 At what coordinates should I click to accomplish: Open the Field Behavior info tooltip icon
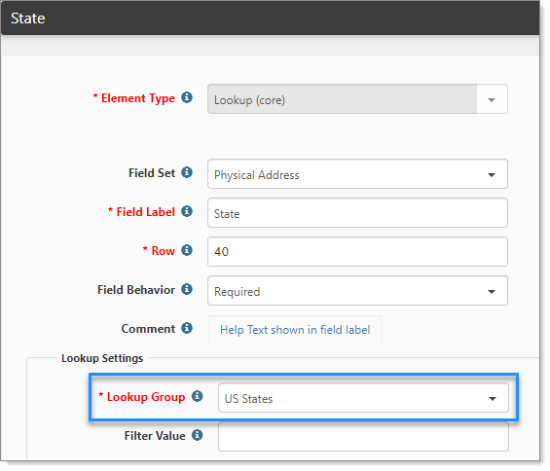pos(187,289)
